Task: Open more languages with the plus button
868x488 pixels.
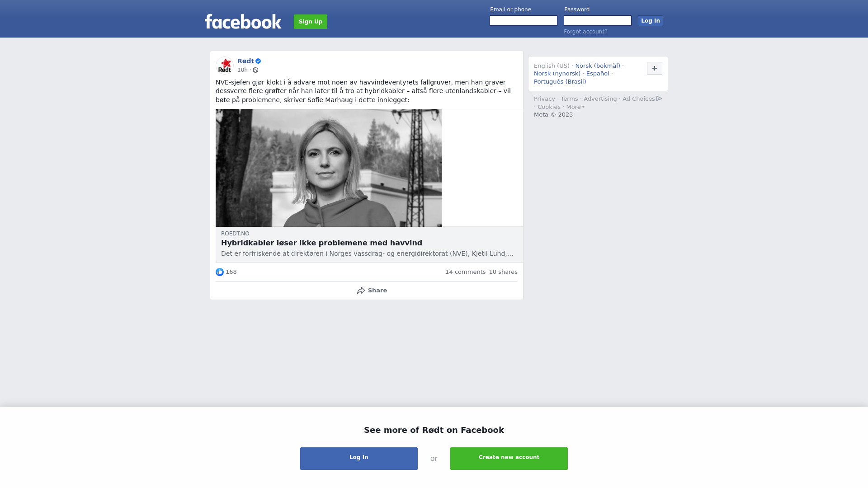Action: [x=655, y=68]
